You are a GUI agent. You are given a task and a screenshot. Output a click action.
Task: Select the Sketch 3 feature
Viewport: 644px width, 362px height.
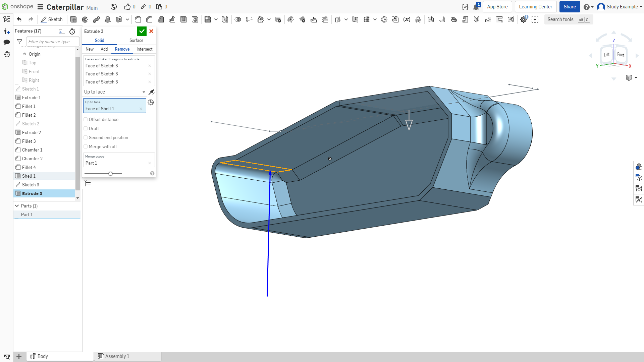click(x=44, y=185)
